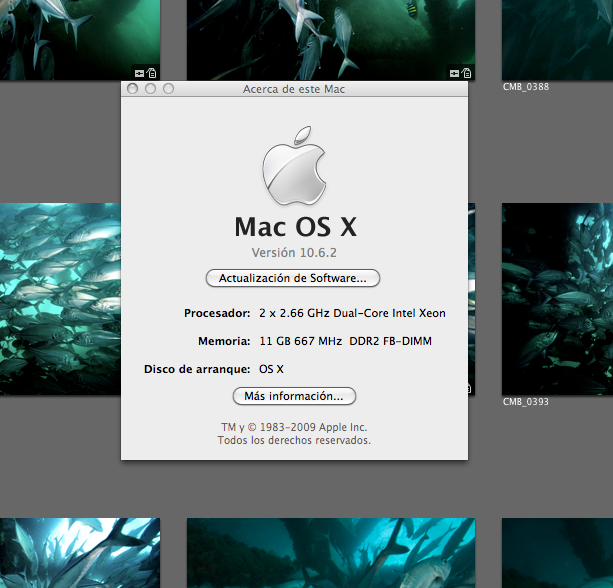Screen dimensions: 613x588
Task: Zoom the Acerca de este Mac window
Action: pyautogui.click(x=168, y=89)
